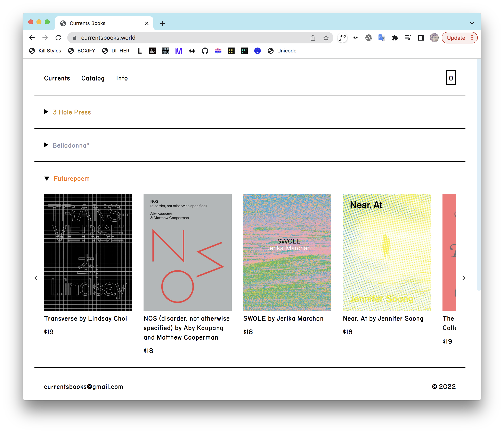Click the browser forward arrow

click(x=45, y=38)
